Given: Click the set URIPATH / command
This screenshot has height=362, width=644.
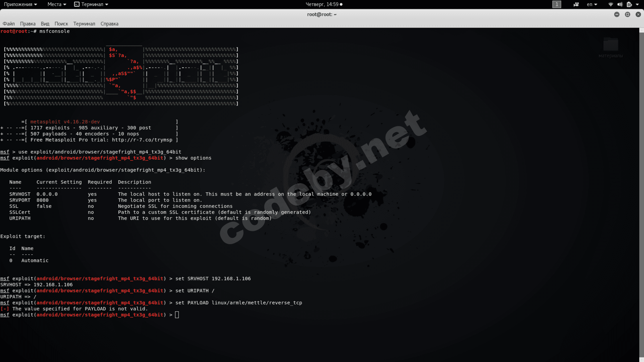Looking at the screenshot, I should (195, 291).
